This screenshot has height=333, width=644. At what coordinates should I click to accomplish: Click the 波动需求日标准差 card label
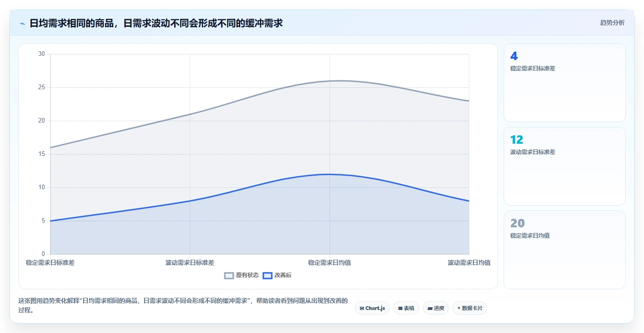(x=533, y=152)
